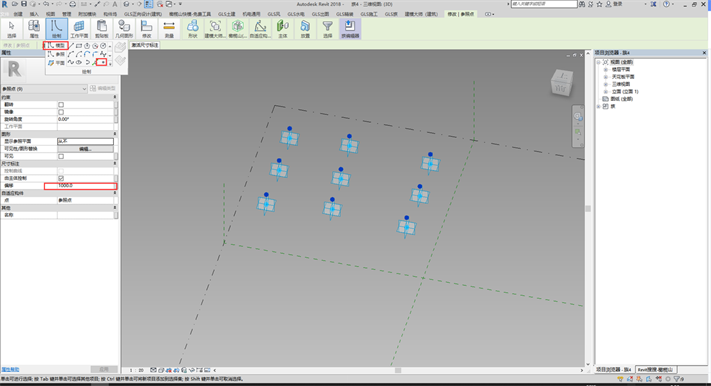Choose the spline draw tool

71,62
